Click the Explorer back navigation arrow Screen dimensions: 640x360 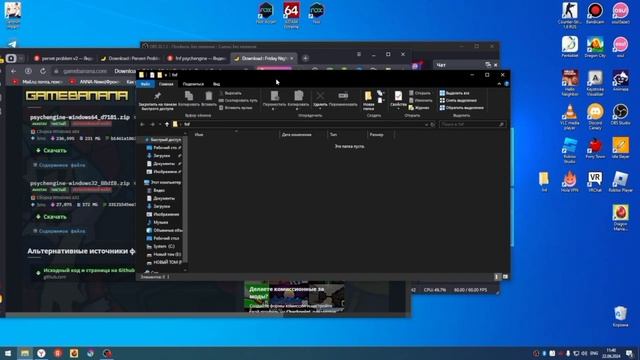click(x=142, y=124)
